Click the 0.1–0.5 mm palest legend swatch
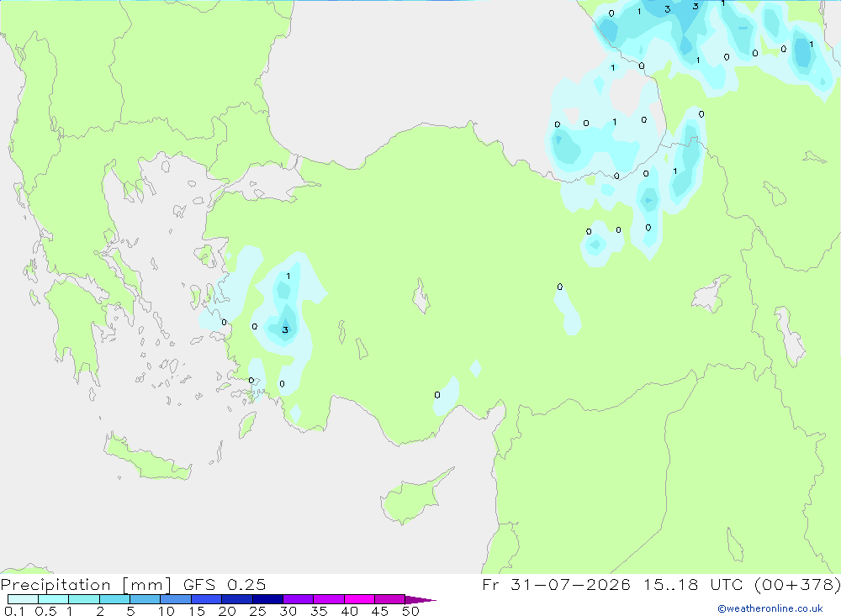This screenshot has width=841, height=616. tap(23, 599)
